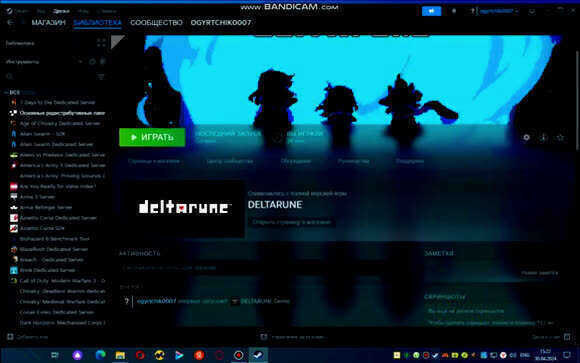Open the store page link under the banner
This screenshot has width=580, height=363.
tap(154, 161)
